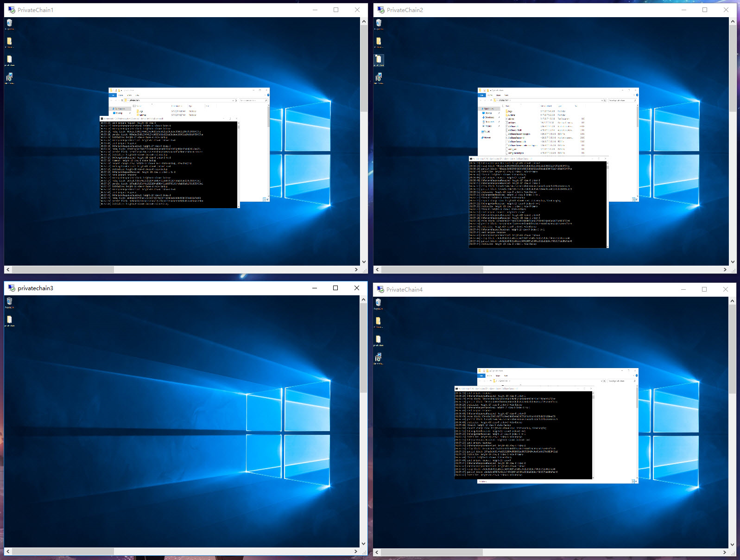Image resolution: width=740 pixels, height=560 pixels.
Task: Open the File tab in PrivateChain2 Explorer
Action: point(482,95)
